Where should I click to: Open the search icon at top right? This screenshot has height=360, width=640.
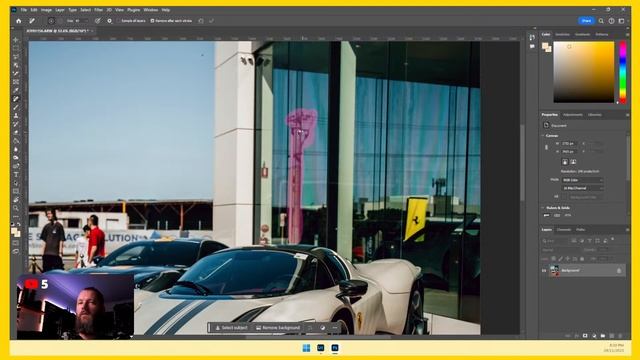coord(601,21)
